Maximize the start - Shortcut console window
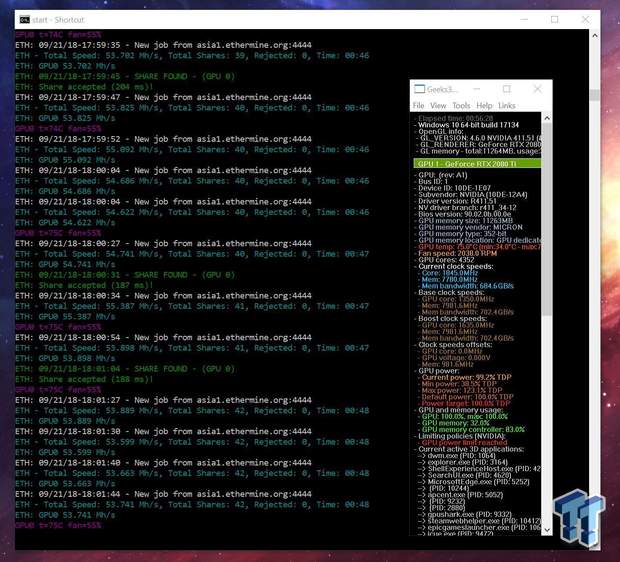The height and width of the screenshot is (562, 620). click(x=554, y=19)
